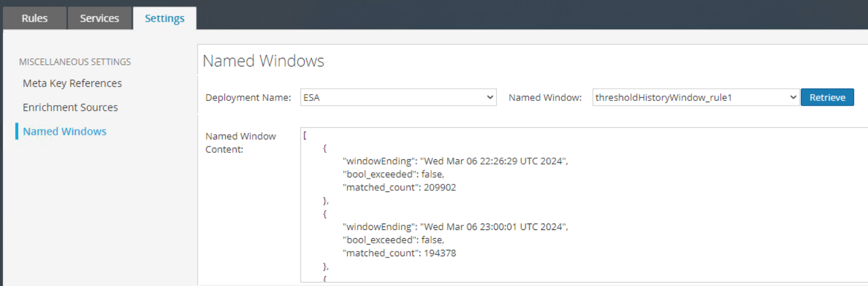This screenshot has height=286, width=868.
Task: Go to Enrichment Sources
Action: (x=70, y=107)
